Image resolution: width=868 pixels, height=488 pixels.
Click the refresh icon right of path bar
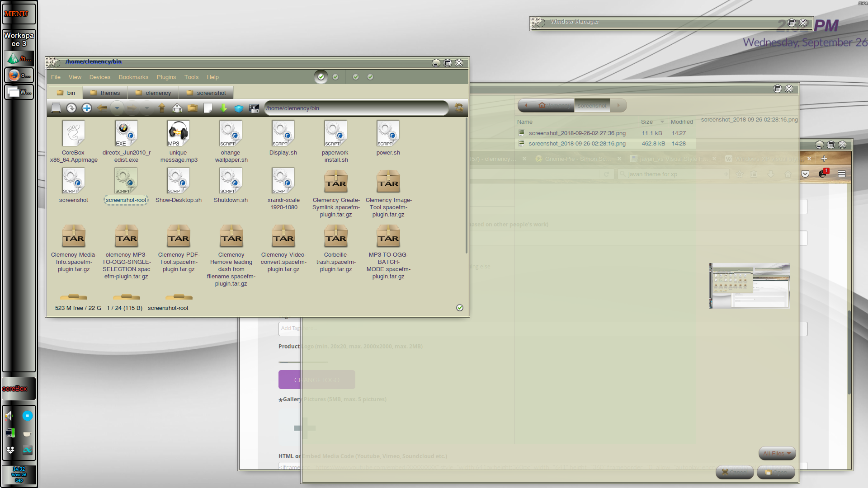click(x=459, y=108)
